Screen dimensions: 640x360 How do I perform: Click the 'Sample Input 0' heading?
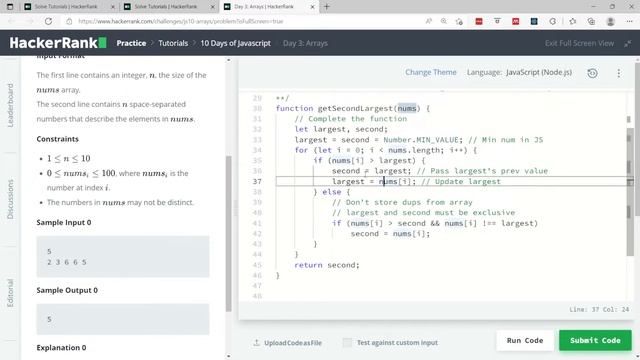(64, 222)
